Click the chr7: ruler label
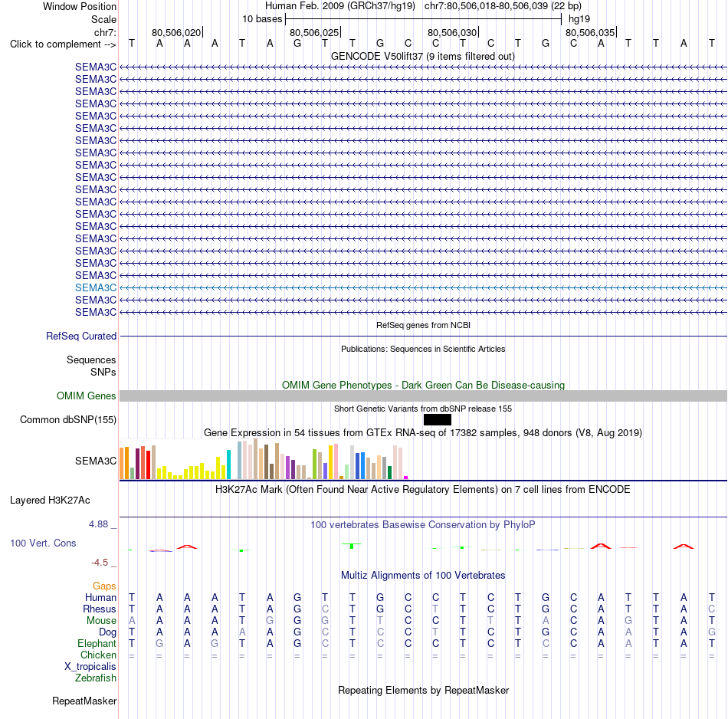The width and height of the screenshot is (728, 719). coord(105,32)
